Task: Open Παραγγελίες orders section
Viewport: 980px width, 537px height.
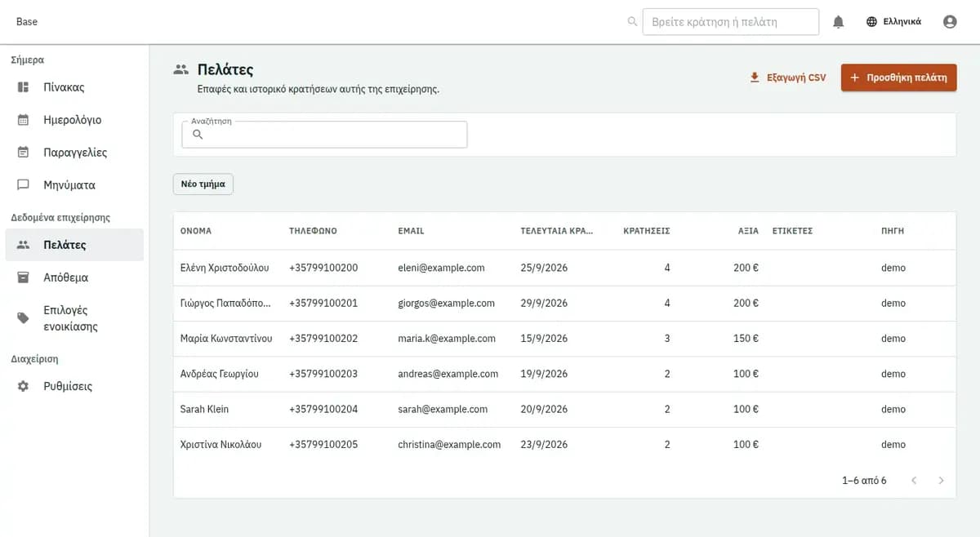Action: pyautogui.click(x=74, y=153)
